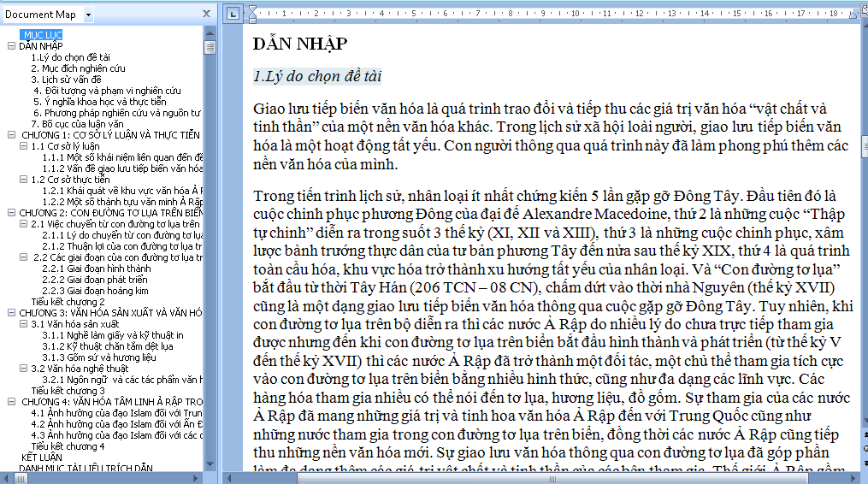Collapse CHƯƠNG 2 tree node
The width and height of the screenshot is (868, 484).
tap(11, 212)
